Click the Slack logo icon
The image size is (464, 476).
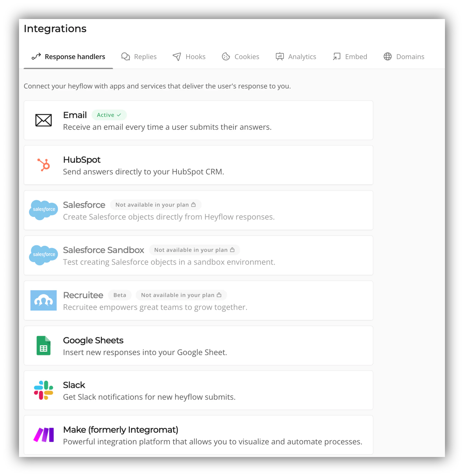point(43,390)
